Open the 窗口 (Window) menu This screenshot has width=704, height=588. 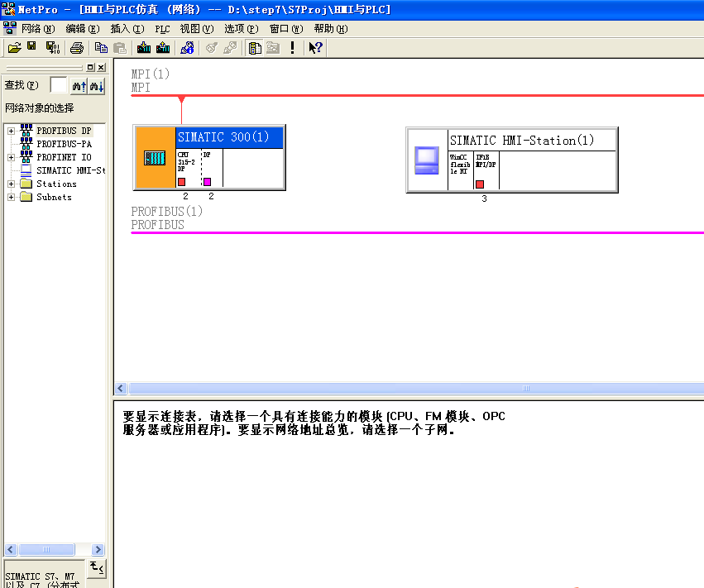286,29
